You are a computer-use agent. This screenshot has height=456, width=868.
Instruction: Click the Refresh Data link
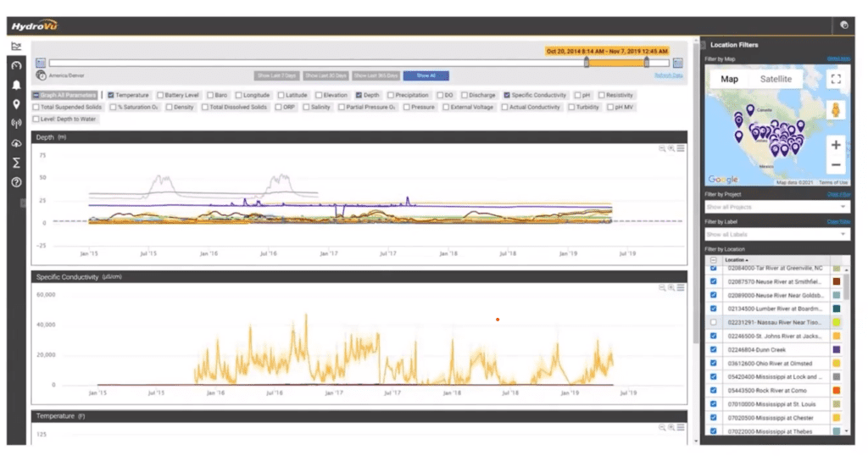point(668,75)
